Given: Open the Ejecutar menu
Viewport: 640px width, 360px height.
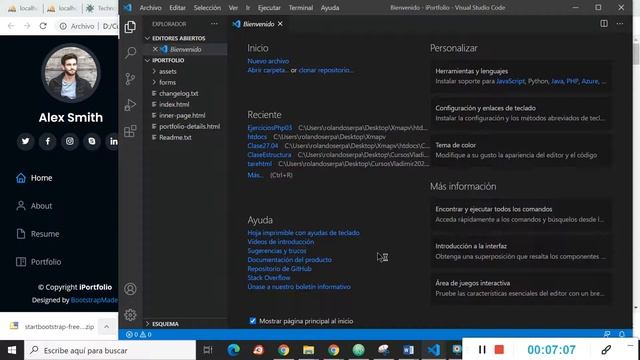Looking at the screenshot, I should tap(269, 7).
